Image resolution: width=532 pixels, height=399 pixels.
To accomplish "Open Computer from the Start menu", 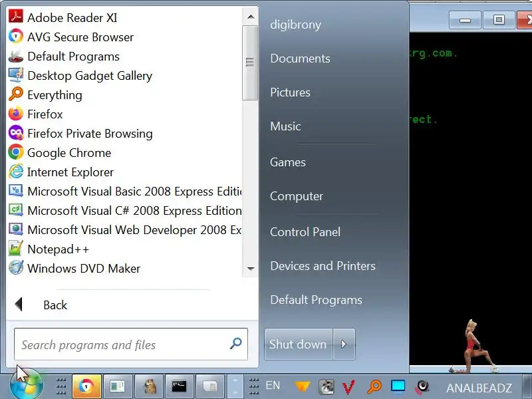I will pos(297,196).
